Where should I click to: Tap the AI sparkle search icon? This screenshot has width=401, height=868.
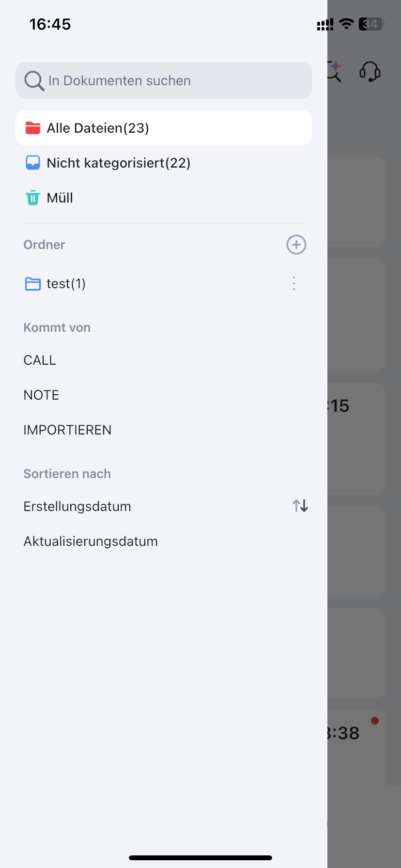click(x=335, y=71)
